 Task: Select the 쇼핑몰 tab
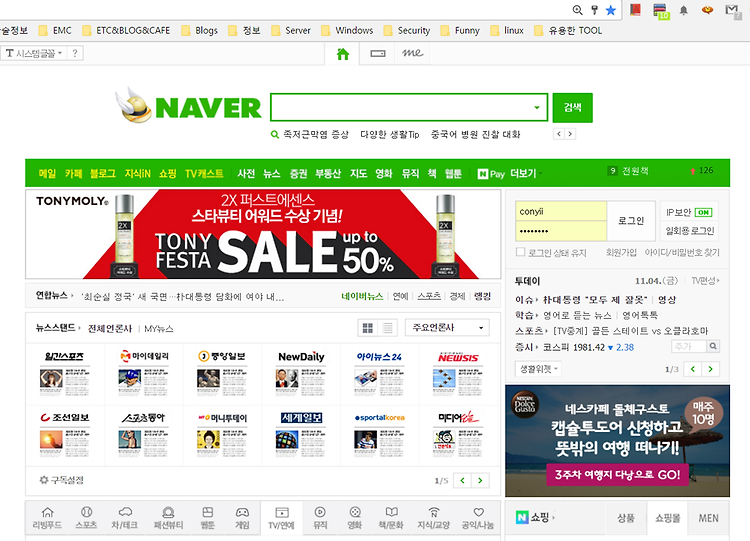[x=668, y=518]
